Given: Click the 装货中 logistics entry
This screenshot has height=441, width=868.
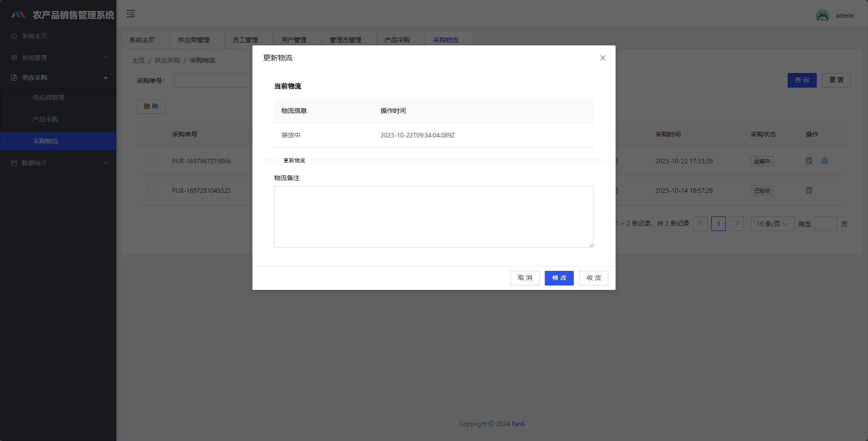Looking at the screenshot, I should click(x=291, y=135).
